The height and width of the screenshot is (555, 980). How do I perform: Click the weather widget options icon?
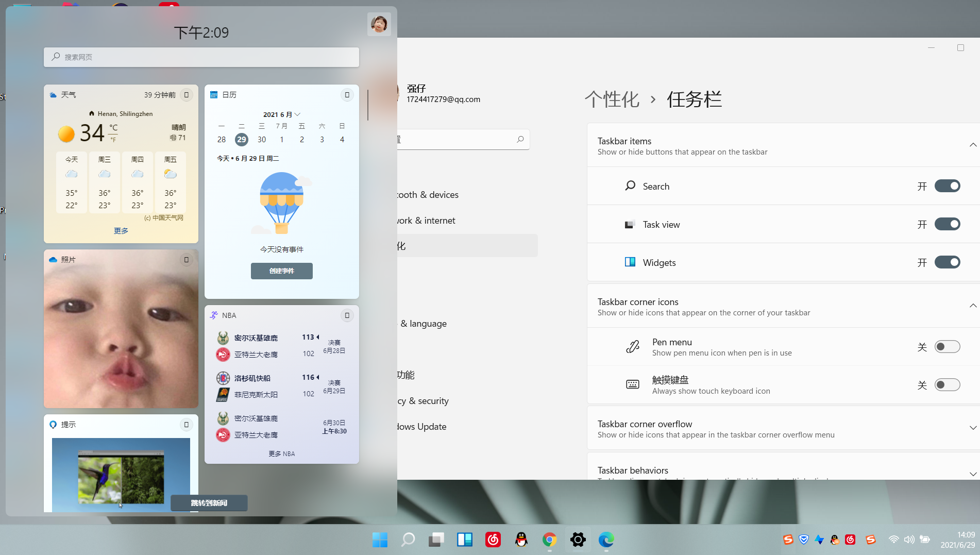point(187,95)
